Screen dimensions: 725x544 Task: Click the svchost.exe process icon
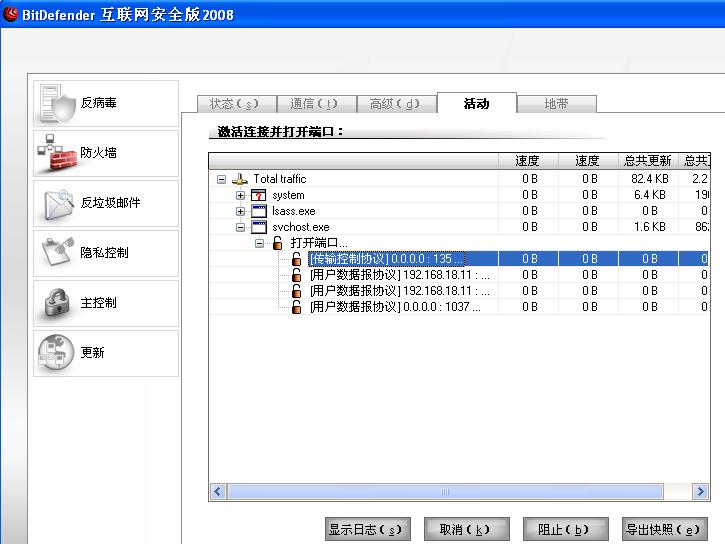[258, 227]
